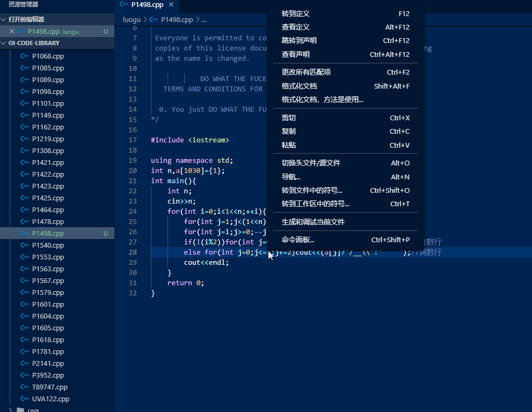This screenshot has height=412, width=532.
Task: Open file P1464.cpp
Action: [x=48, y=209]
